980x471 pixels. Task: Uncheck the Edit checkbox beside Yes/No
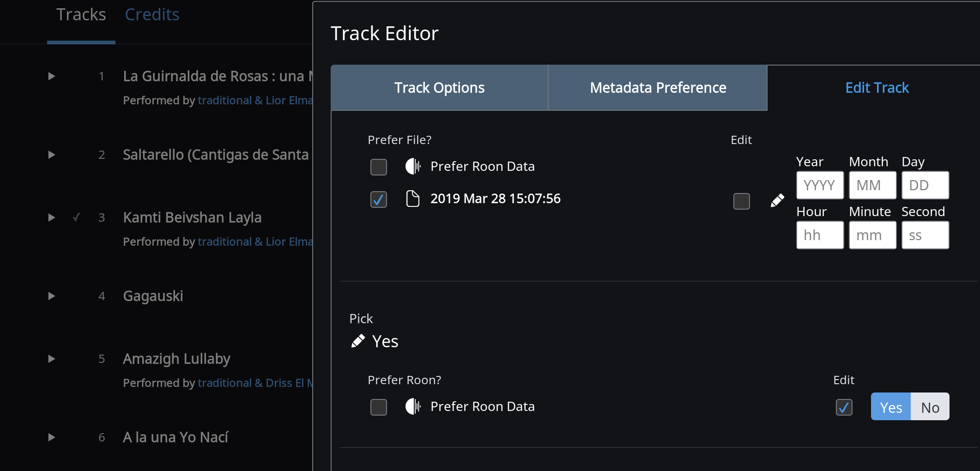[844, 407]
